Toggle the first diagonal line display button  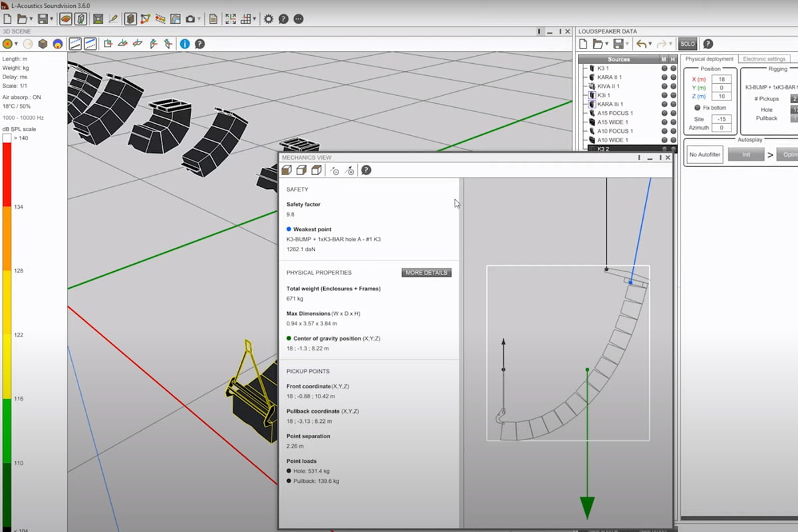pyautogui.click(x=75, y=44)
